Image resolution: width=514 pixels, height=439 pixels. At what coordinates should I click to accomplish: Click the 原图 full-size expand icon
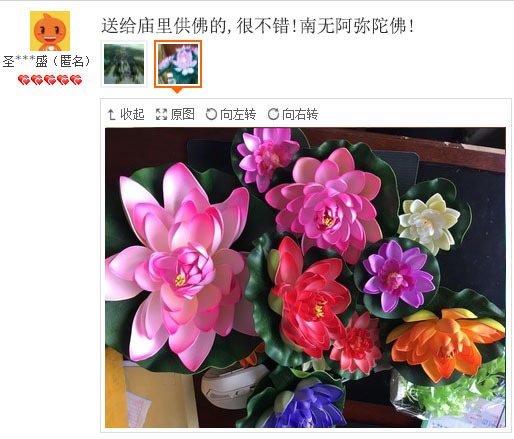(161, 114)
